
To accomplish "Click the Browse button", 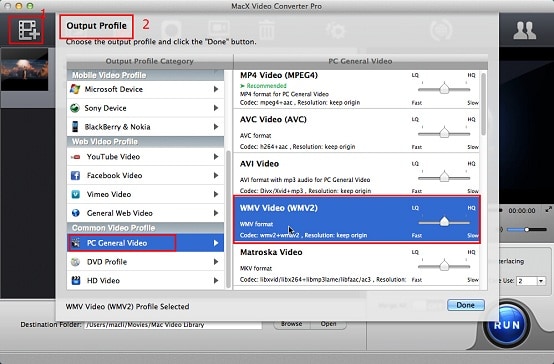I will point(291,324).
